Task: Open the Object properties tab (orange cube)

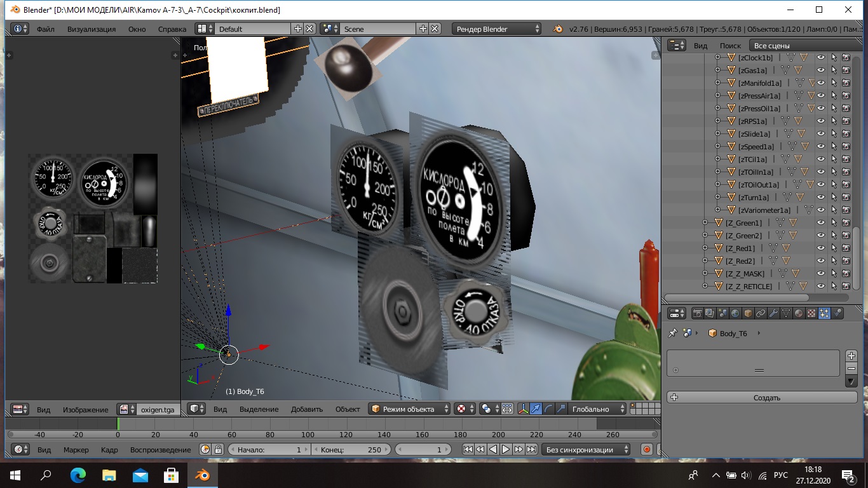Action: click(x=748, y=313)
